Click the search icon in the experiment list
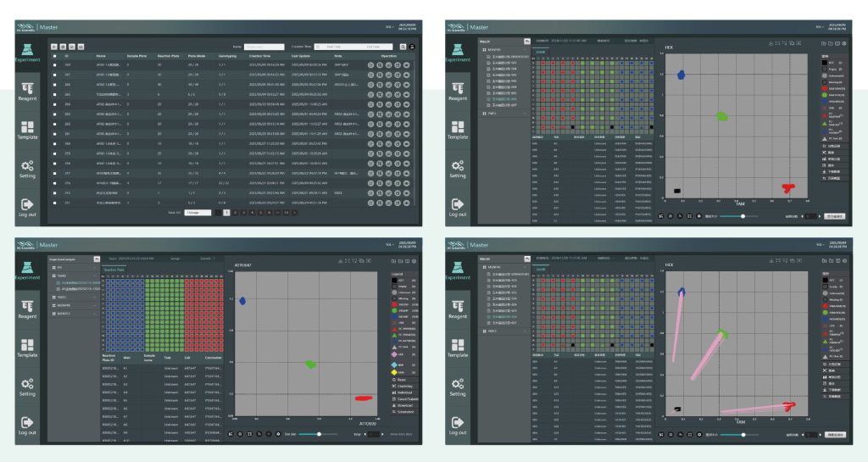868x462 pixels. pyautogui.click(x=401, y=47)
